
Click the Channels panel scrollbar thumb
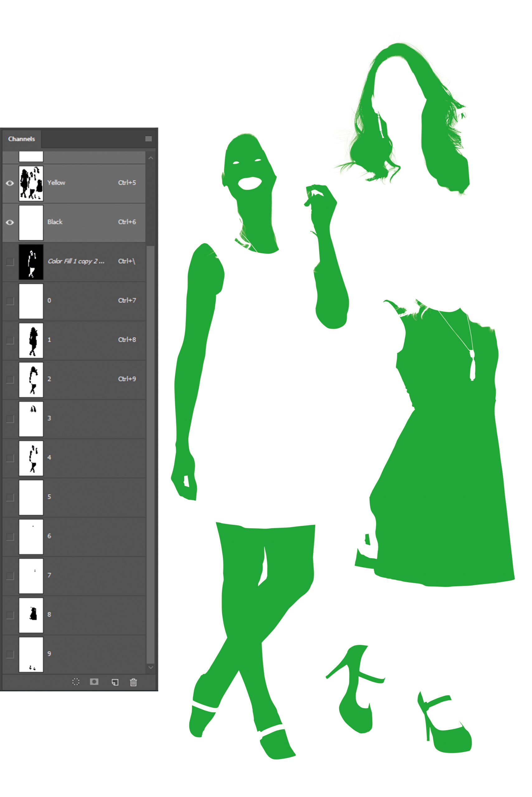pyautogui.click(x=151, y=455)
